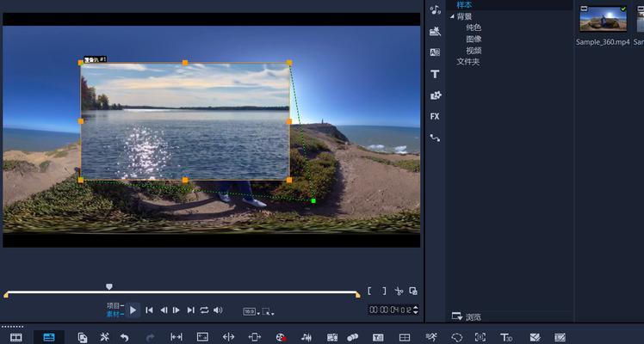Open the Motion Tracking runner icon
This screenshot has width=644, height=344.
click(x=431, y=337)
